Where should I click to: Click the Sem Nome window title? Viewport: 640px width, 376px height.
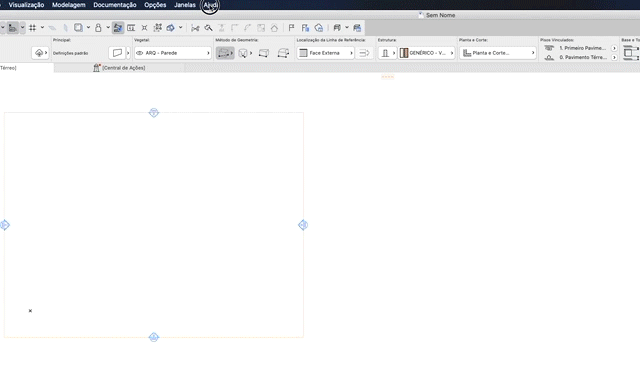click(x=440, y=15)
